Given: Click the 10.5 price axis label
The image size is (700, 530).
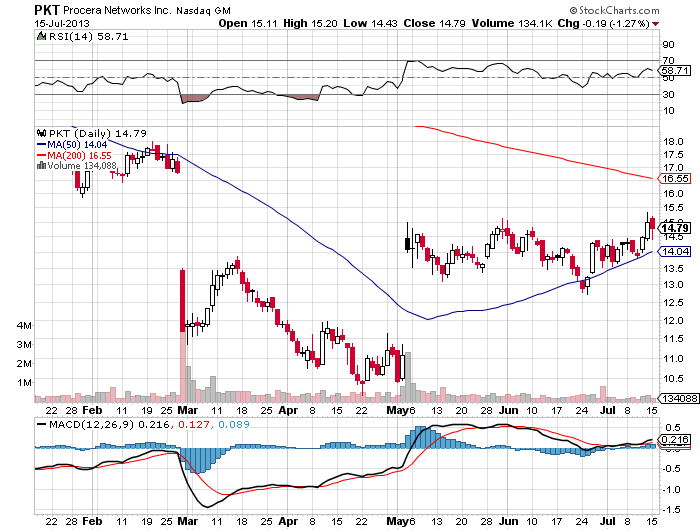Looking at the screenshot, I should pyautogui.click(x=673, y=379).
